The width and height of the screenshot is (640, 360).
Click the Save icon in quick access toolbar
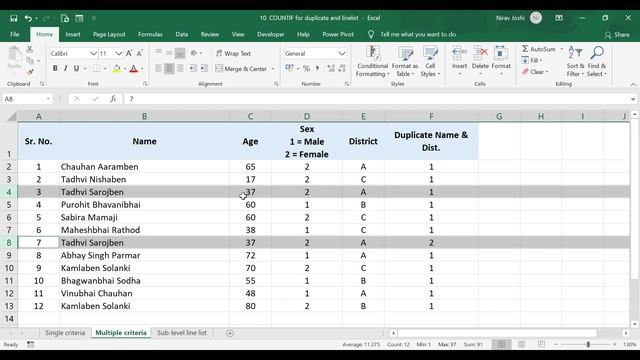[x=13, y=18]
